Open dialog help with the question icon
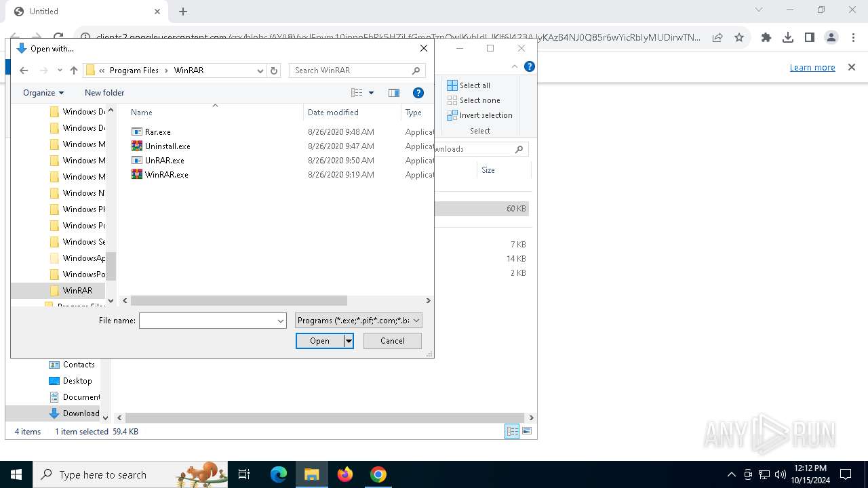Image resolution: width=868 pixels, height=488 pixels. pos(418,93)
